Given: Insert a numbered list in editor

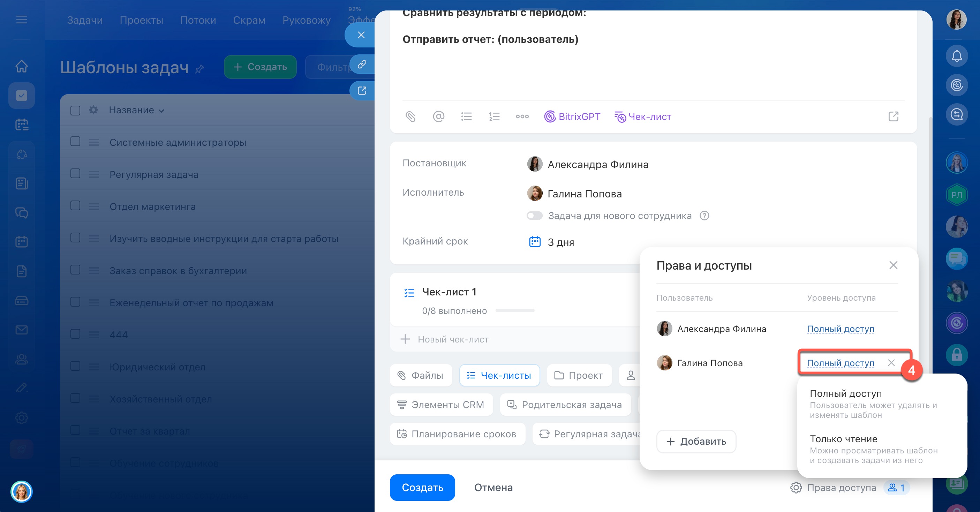Looking at the screenshot, I should point(494,116).
